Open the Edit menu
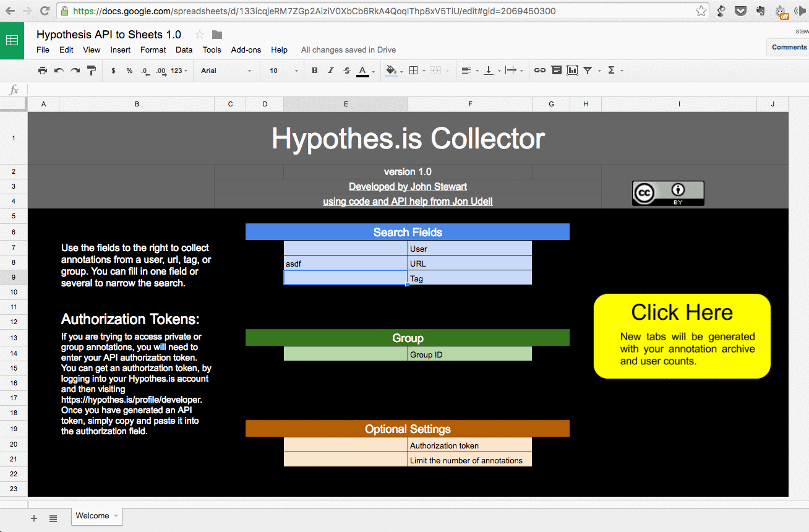The width and height of the screenshot is (809, 532). [x=66, y=49]
